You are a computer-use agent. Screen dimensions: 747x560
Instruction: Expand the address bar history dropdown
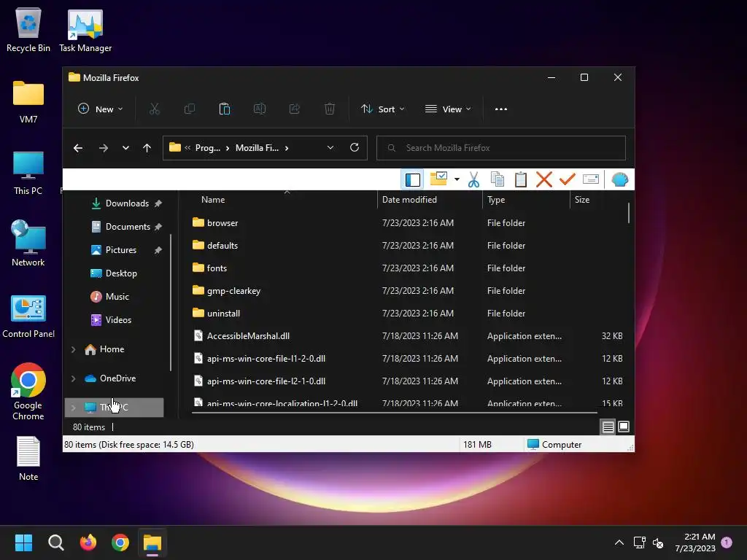[330, 148]
